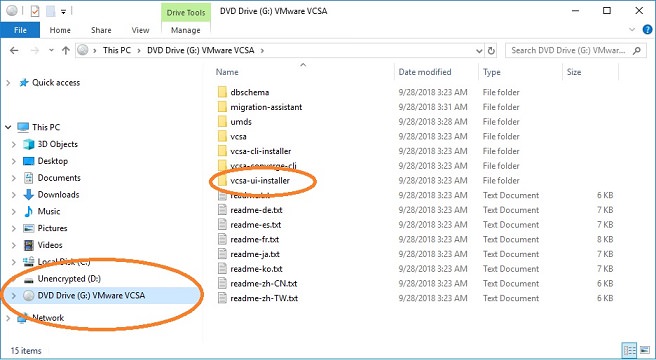Click the Videos icon in sidebar

coord(28,245)
